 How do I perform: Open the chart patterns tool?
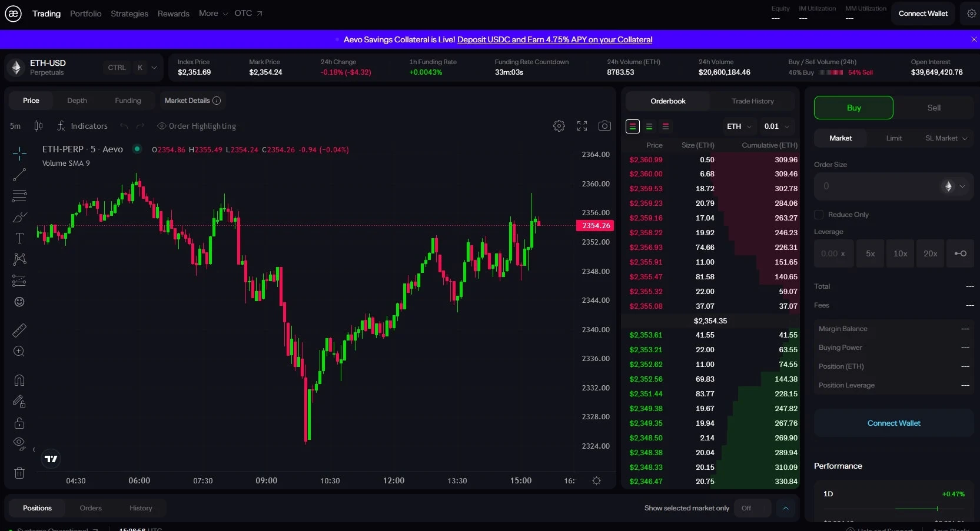(19, 259)
